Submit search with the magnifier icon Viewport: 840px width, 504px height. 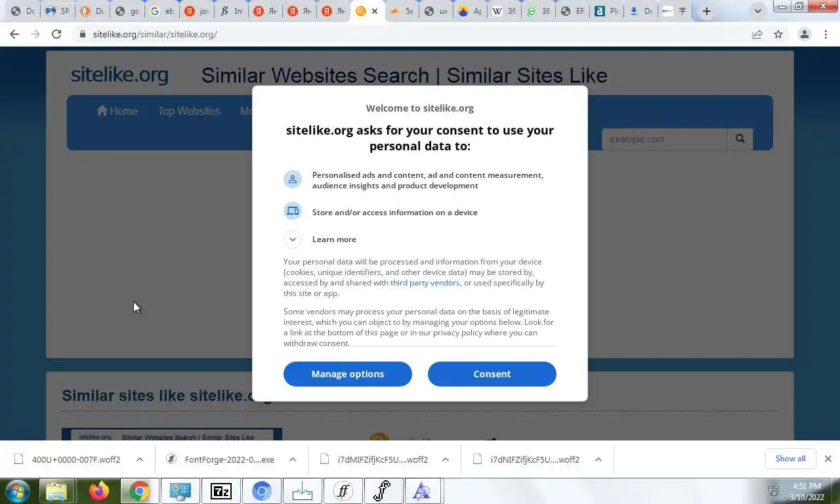click(740, 138)
